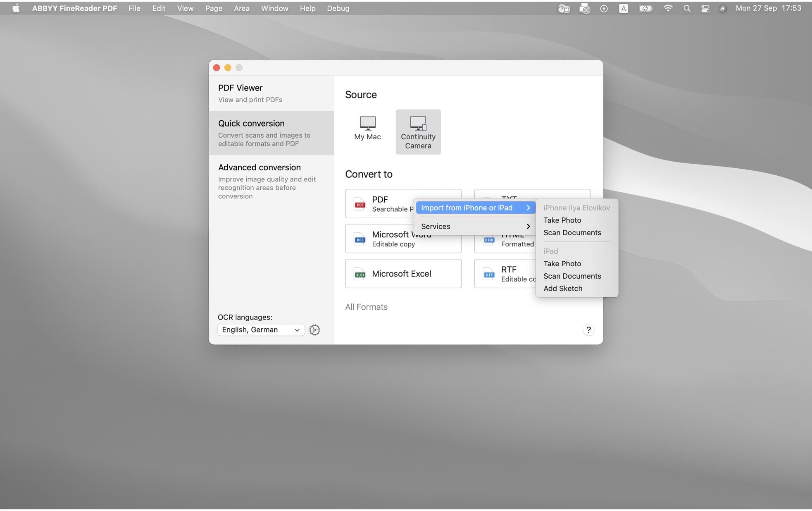Click the HTML formatted conversion icon
This screenshot has width=812, height=511.
(x=488, y=239)
